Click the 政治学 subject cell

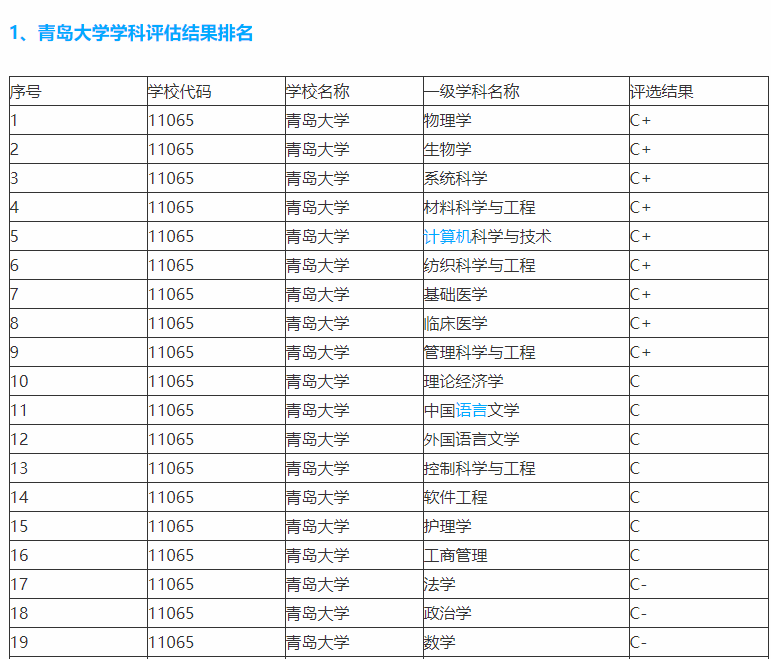pyautogui.click(x=526, y=613)
